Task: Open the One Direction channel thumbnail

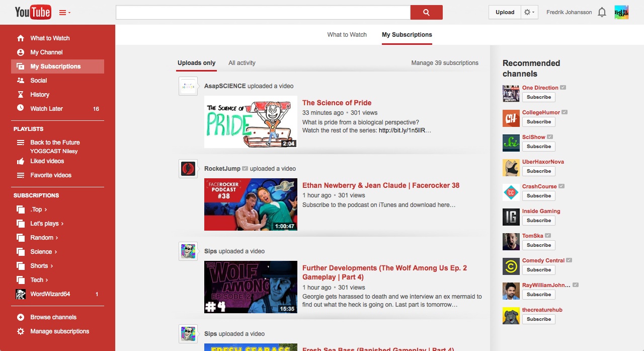Action: coord(511,94)
